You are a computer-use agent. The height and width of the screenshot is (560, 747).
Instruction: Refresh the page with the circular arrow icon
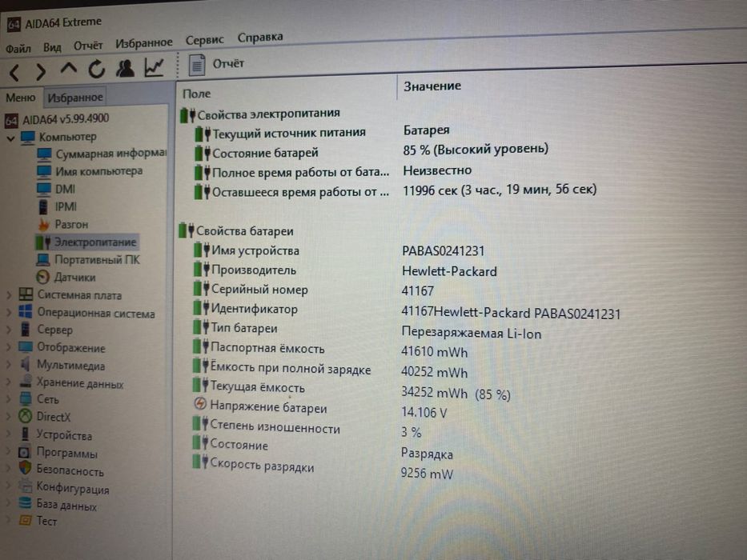[97, 70]
